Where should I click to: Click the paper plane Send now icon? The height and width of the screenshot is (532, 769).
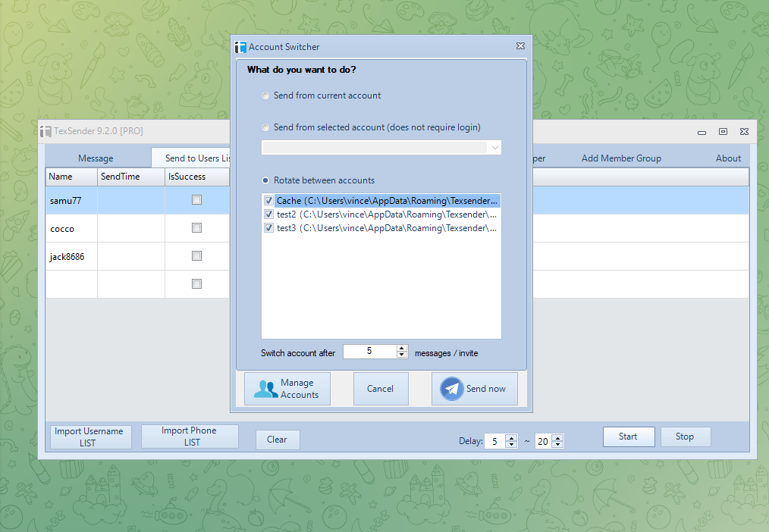pyautogui.click(x=452, y=389)
